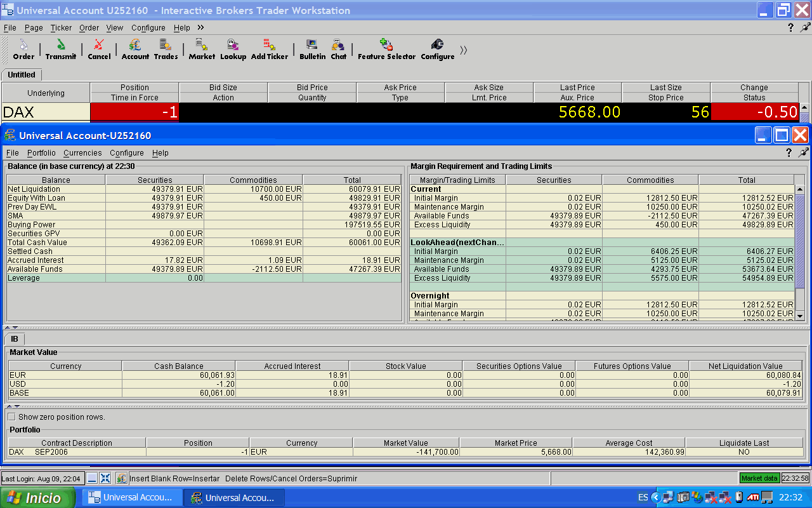The height and width of the screenshot is (508, 812).
Task: Select the Untitled page tab
Action: tap(22, 75)
